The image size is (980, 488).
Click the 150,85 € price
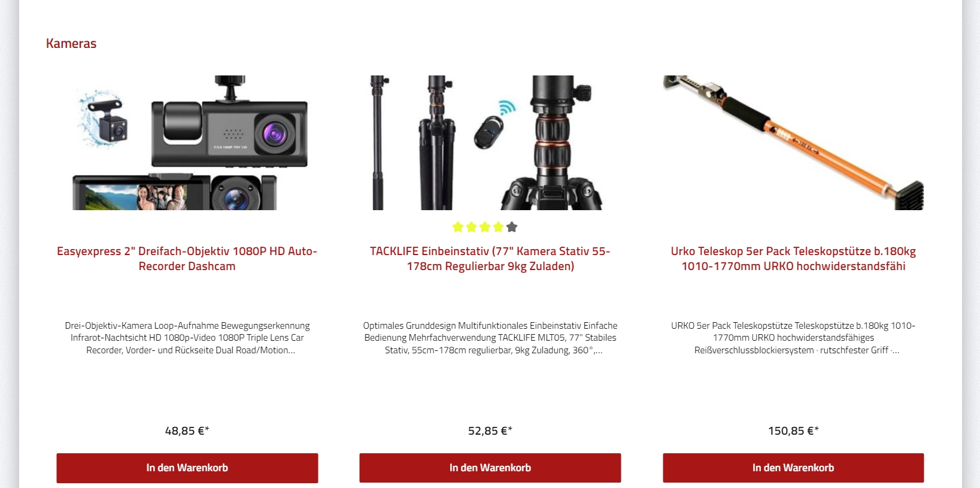[793, 431]
